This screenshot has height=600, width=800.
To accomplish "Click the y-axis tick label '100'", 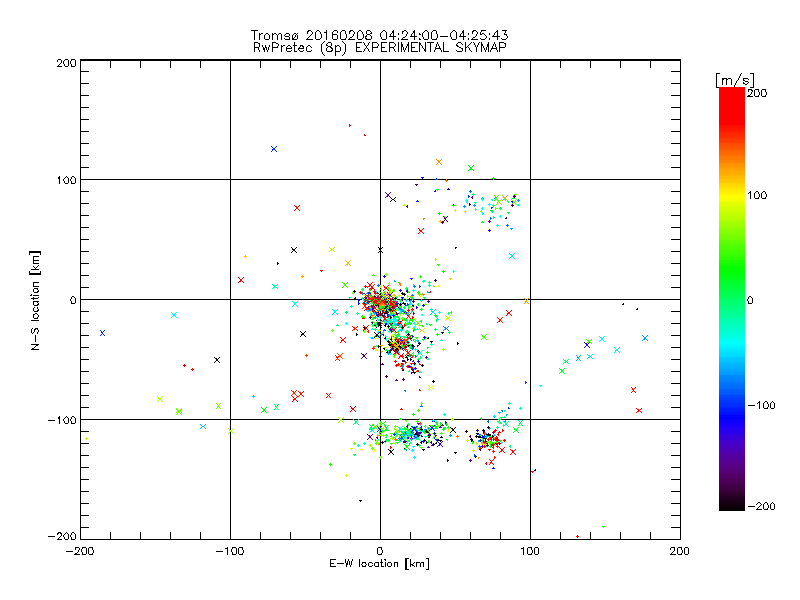I will pyautogui.click(x=66, y=180).
